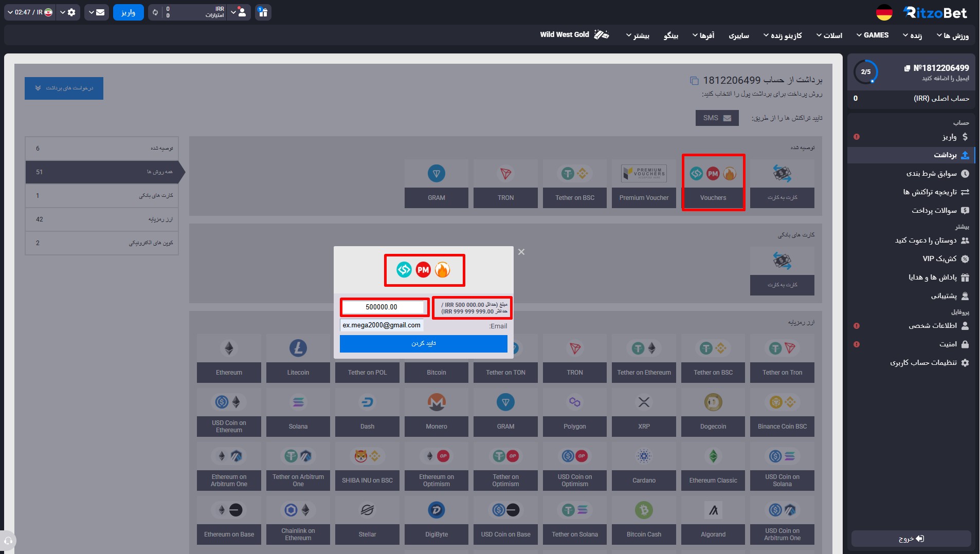Click the balance refresh icon

click(x=155, y=12)
